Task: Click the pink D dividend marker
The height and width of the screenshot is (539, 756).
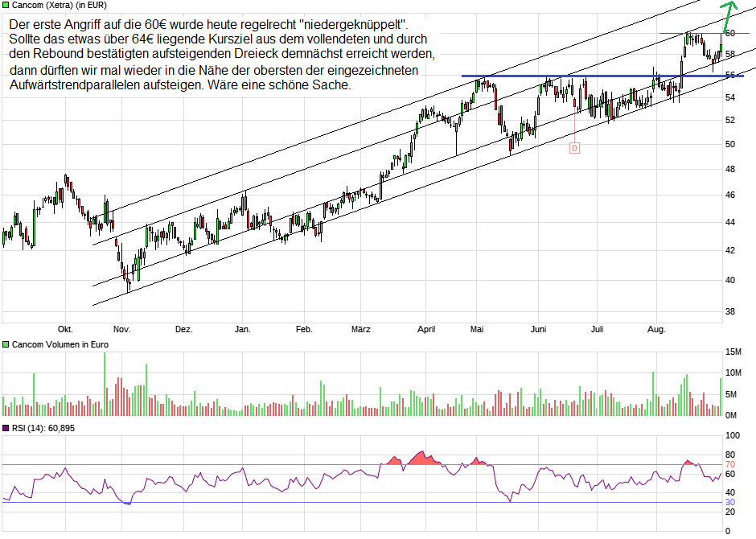Action: [574, 148]
